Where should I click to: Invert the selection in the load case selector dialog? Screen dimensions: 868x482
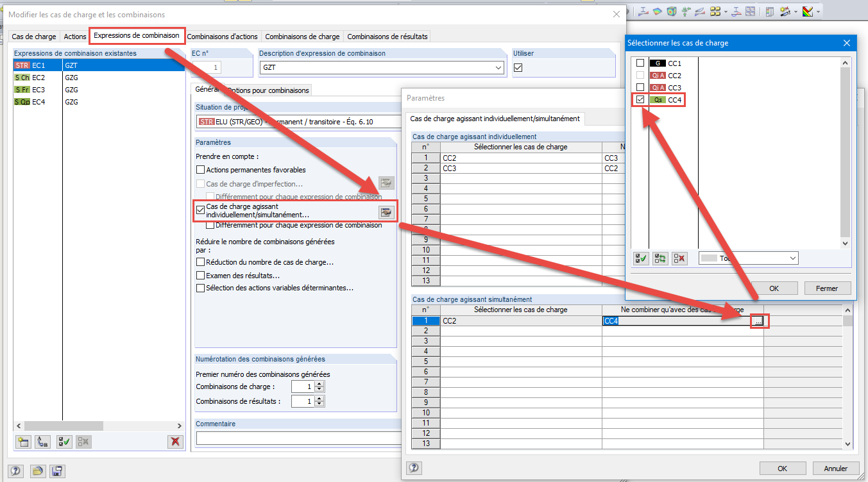click(x=660, y=258)
